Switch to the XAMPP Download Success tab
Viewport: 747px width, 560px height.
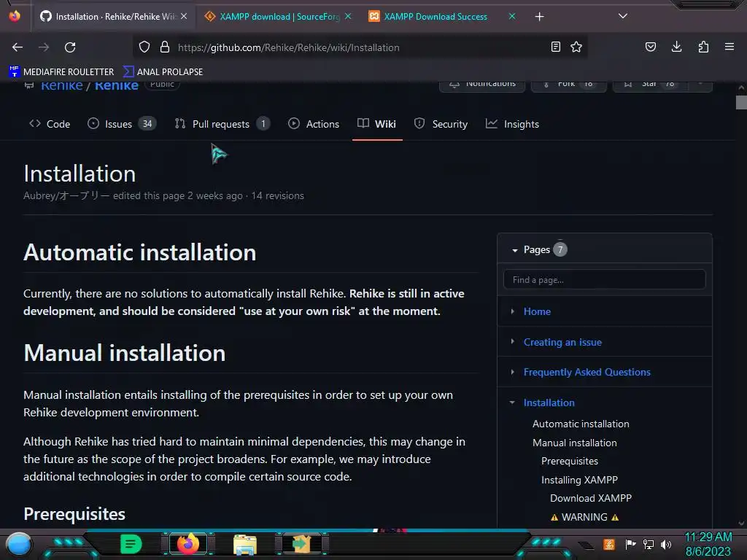click(x=442, y=17)
